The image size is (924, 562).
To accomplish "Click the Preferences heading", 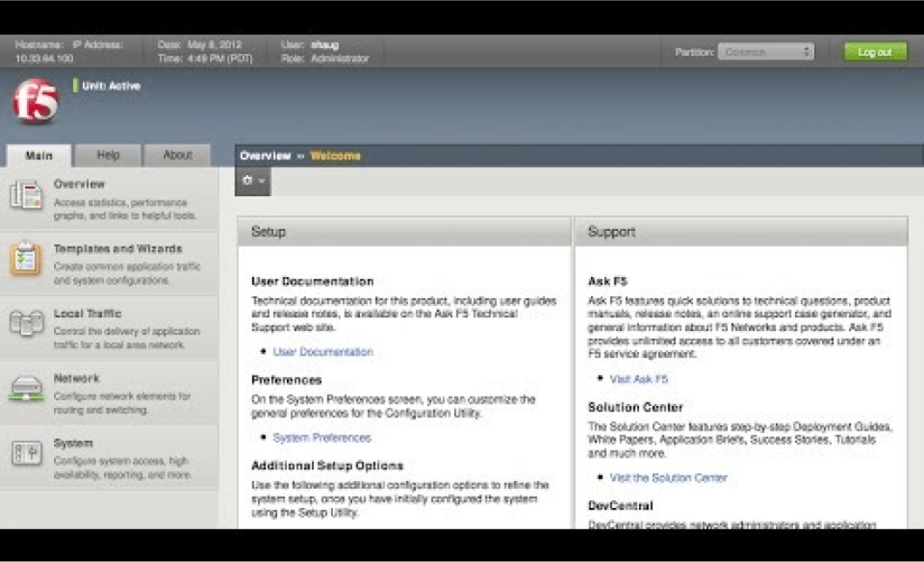I will click(287, 380).
